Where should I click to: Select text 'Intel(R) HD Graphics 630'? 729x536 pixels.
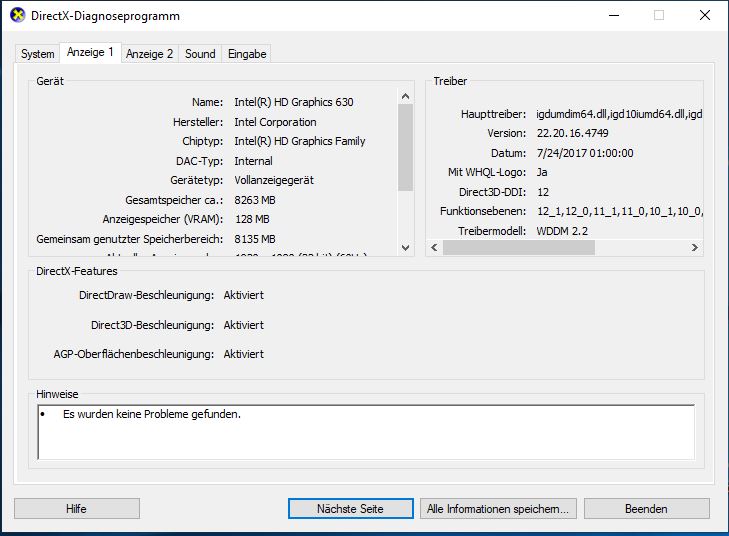click(294, 102)
